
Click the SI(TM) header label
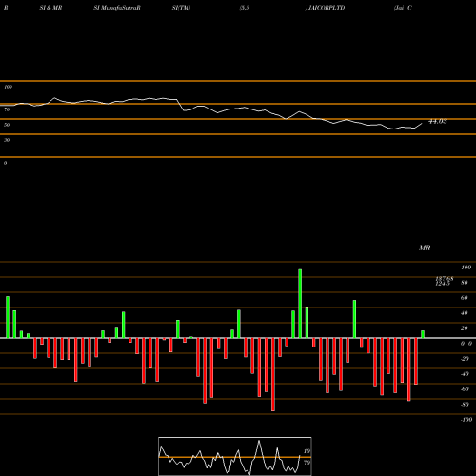tap(181, 8)
